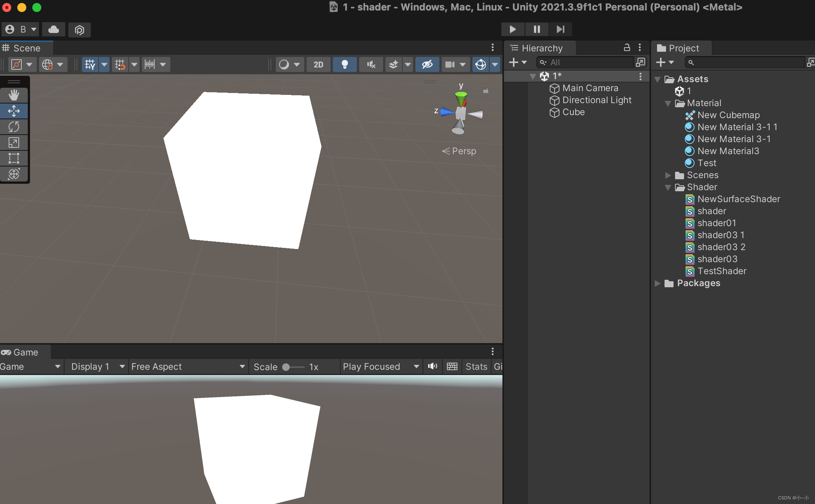The image size is (815, 504).
Task: Toggle hidden objects visibility eye
Action: coord(427,64)
